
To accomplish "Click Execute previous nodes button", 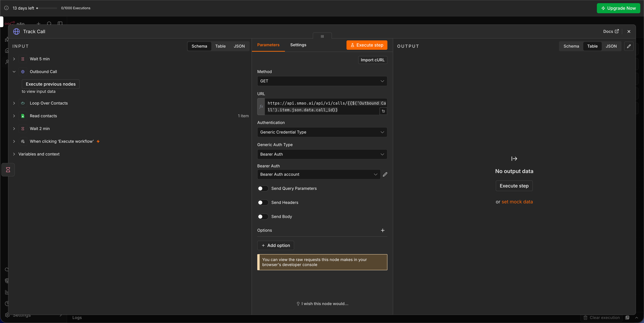I will click(50, 84).
